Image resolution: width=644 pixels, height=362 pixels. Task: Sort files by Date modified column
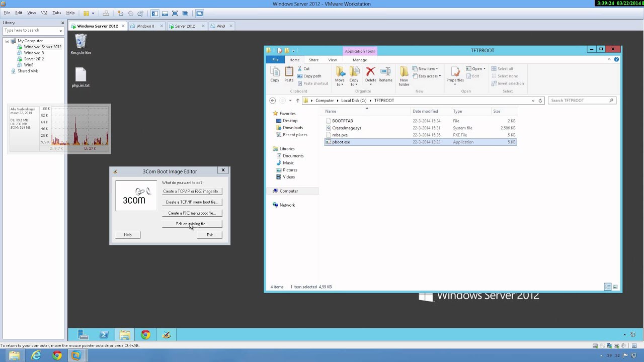coord(425,111)
